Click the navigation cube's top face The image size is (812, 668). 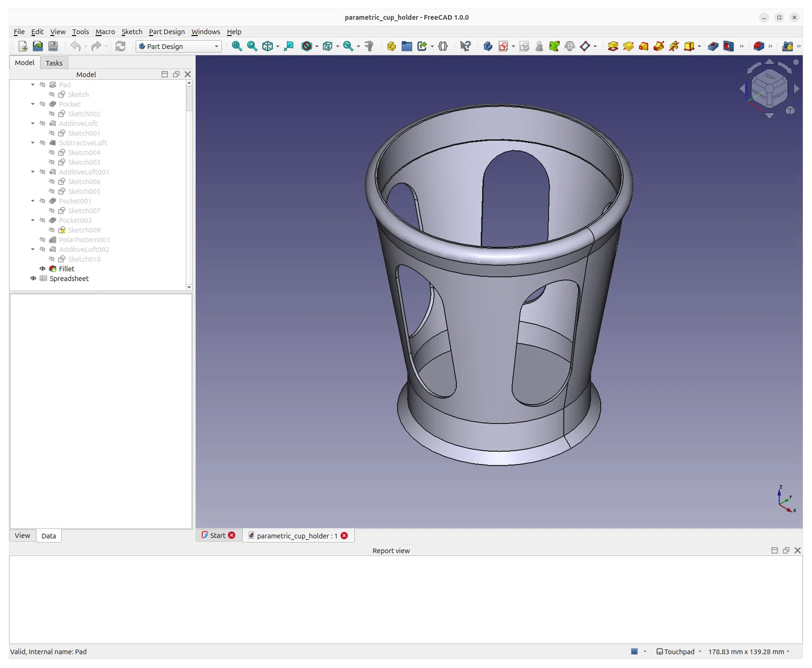click(x=770, y=77)
